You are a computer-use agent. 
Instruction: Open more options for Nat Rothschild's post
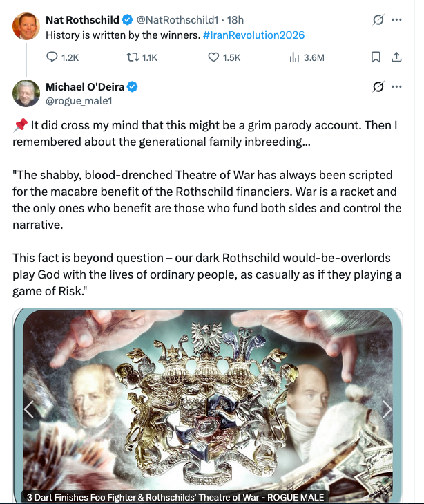tap(396, 19)
